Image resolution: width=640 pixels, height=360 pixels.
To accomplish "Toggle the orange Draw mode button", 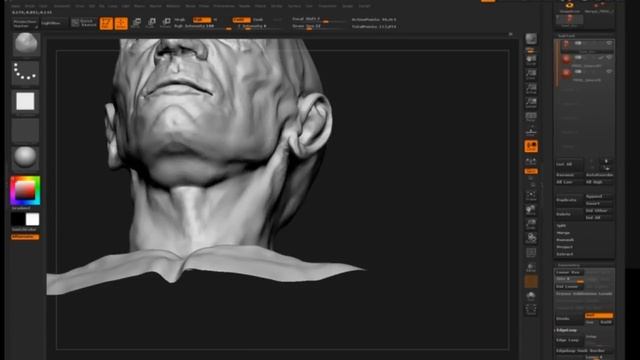I will (121, 23).
